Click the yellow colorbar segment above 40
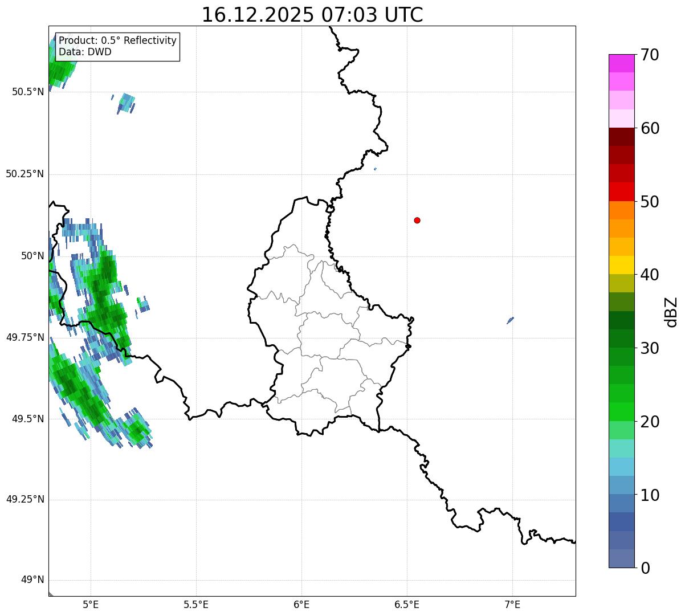Image resolution: width=685 pixels, height=616 pixels. pyautogui.click(x=622, y=265)
